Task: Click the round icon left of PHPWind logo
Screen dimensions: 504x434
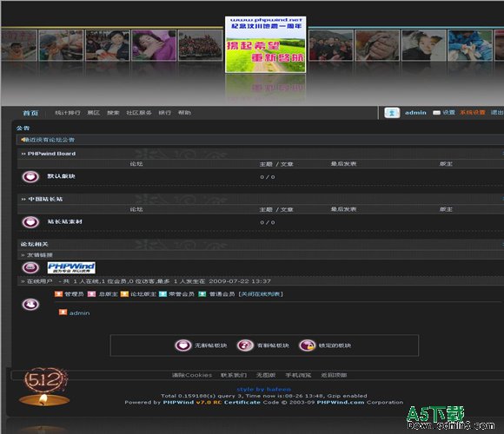Action: point(30,267)
